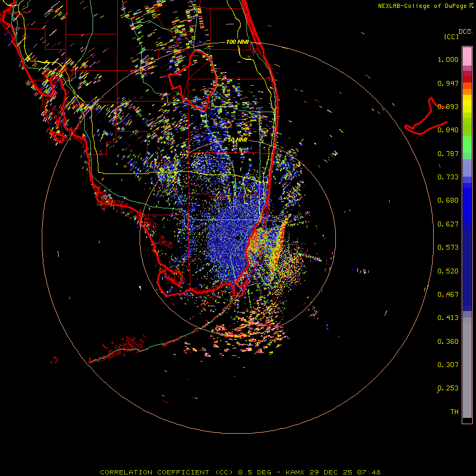Click the Correlation Coefficient KAMX caption text
This screenshot has height=476, width=476.
pyautogui.click(x=240, y=472)
